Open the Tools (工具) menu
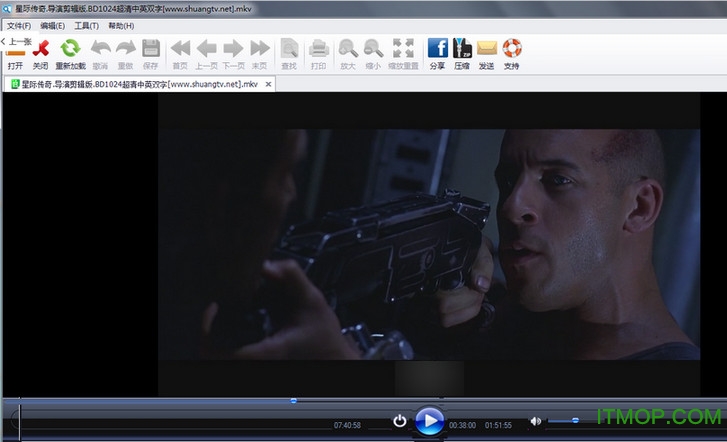This screenshot has height=442, width=727. pos(87,25)
